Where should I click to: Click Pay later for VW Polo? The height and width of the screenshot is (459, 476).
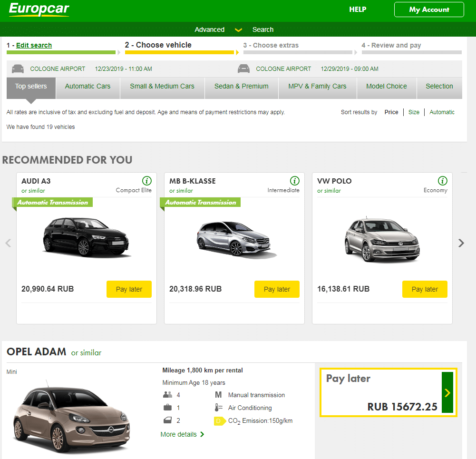click(425, 289)
